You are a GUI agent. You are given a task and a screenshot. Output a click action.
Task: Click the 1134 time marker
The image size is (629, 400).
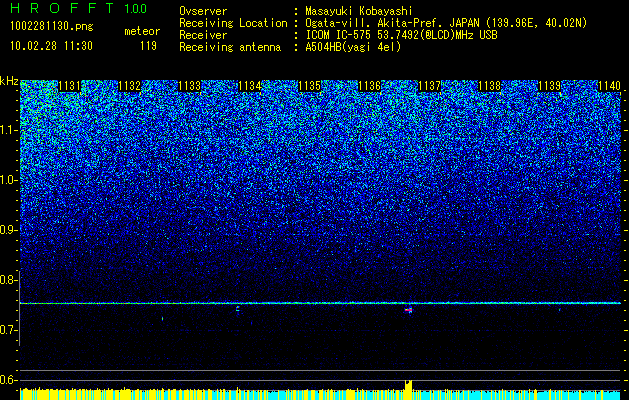pos(250,86)
